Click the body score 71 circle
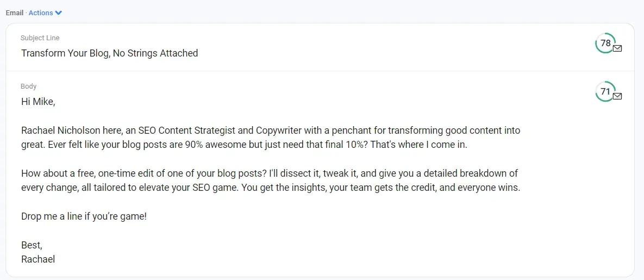The width and height of the screenshot is (644, 280). coord(605,91)
